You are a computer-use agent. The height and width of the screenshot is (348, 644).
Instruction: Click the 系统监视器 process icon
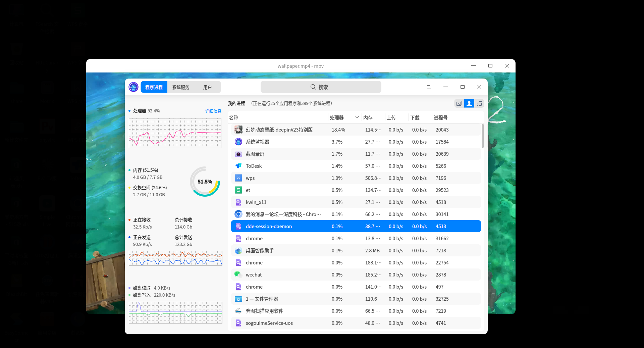coord(238,142)
